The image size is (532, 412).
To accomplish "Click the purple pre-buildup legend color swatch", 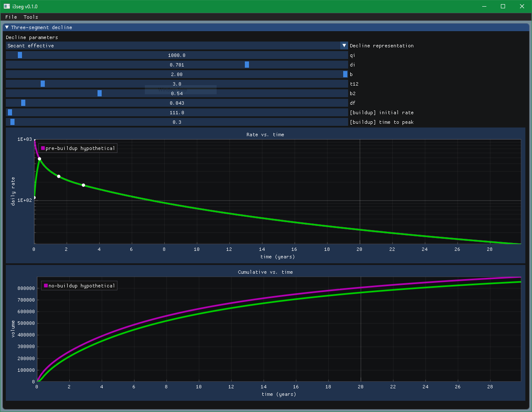I will 43,148.
